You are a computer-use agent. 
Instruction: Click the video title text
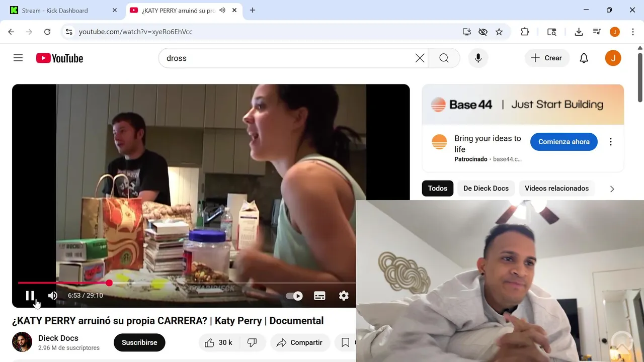click(168, 321)
